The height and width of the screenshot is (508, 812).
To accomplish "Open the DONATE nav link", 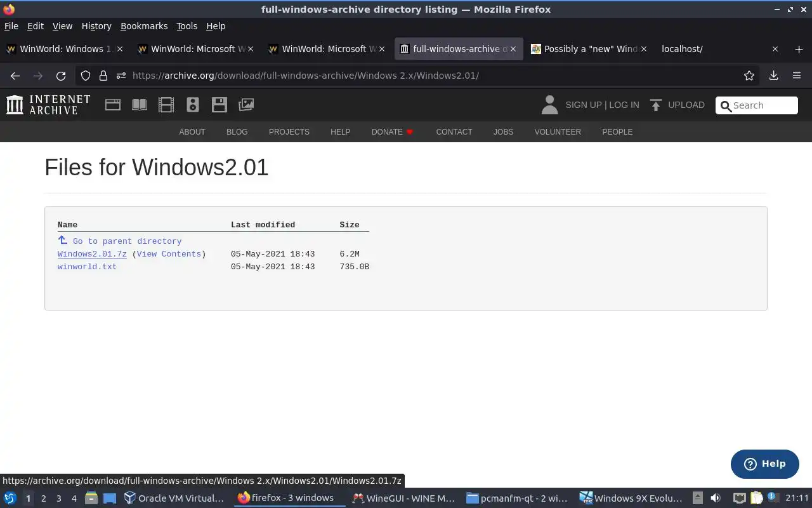I will [393, 132].
